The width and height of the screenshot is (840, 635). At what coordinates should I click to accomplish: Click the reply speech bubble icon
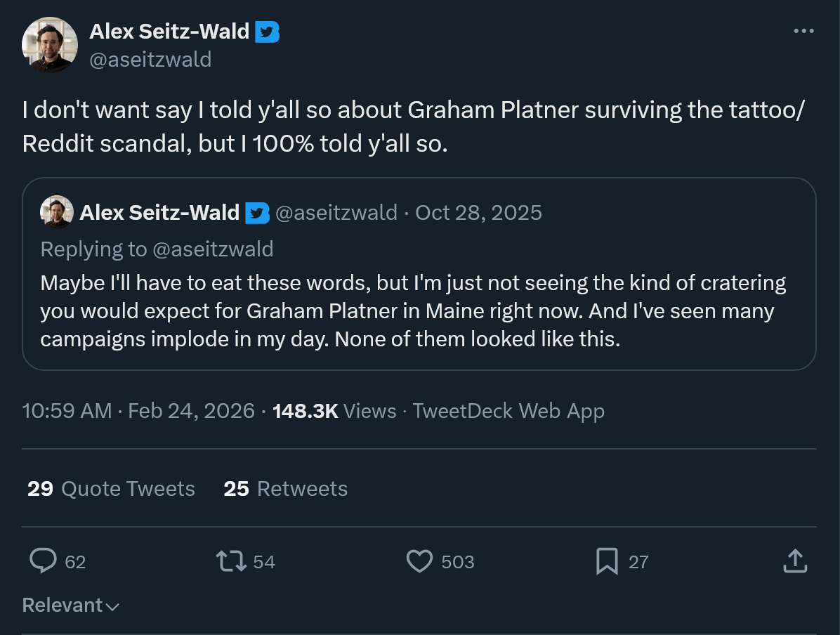pos(44,561)
